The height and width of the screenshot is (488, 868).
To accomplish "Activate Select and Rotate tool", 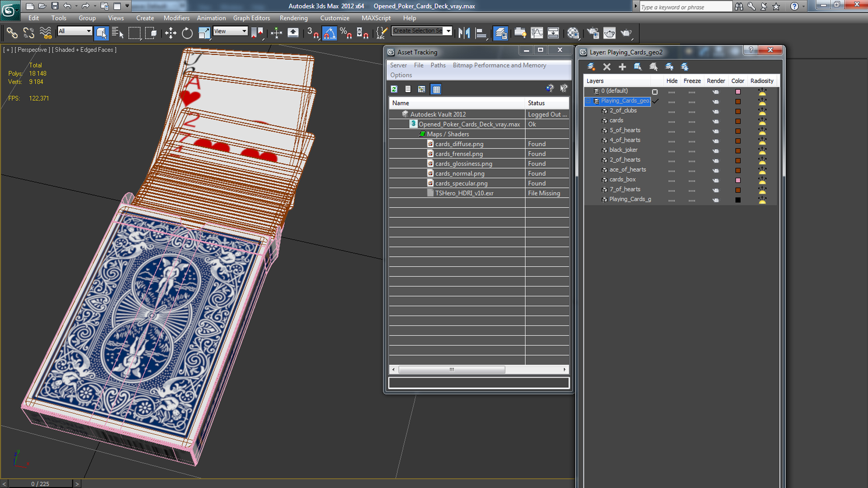I will (x=187, y=33).
